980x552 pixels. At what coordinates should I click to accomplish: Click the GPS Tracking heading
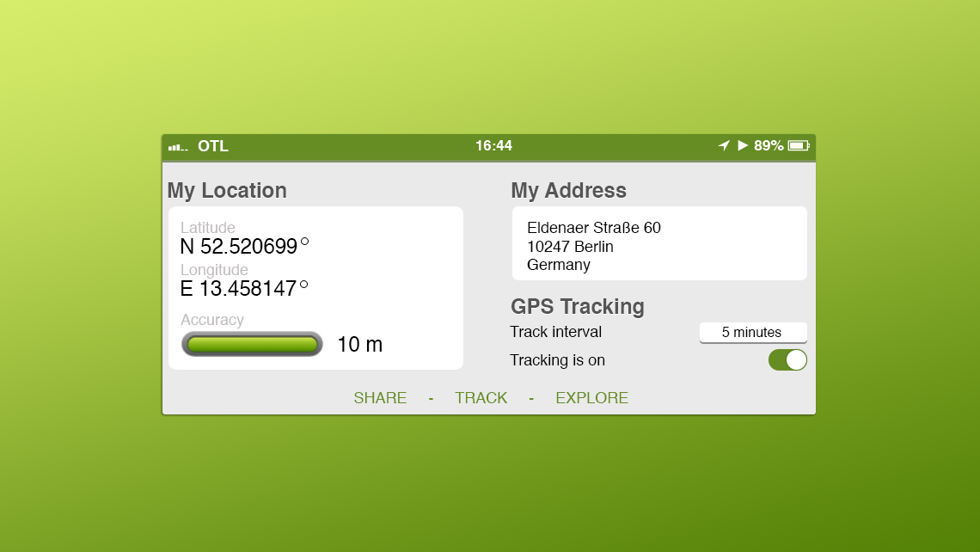pyautogui.click(x=577, y=307)
